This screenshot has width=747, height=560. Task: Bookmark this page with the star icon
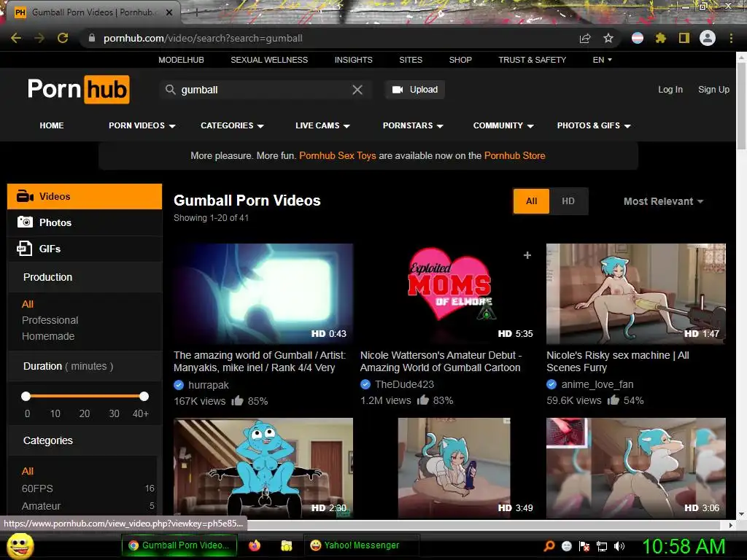point(608,38)
